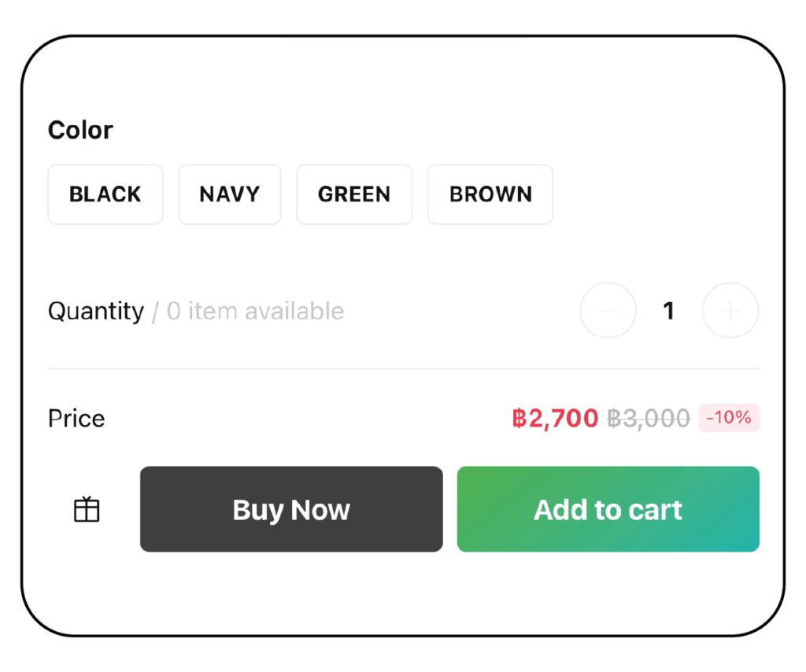Increase quantity with the plus button

(x=730, y=311)
